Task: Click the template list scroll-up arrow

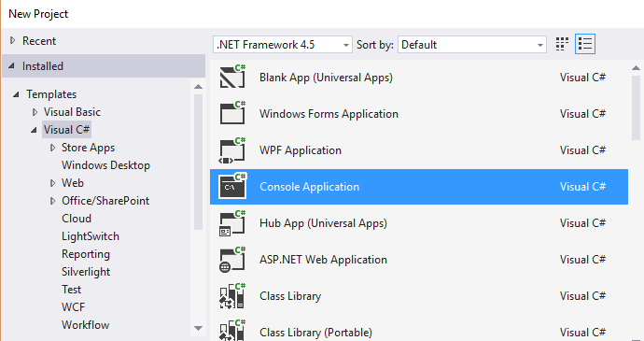Action: (x=636, y=68)
